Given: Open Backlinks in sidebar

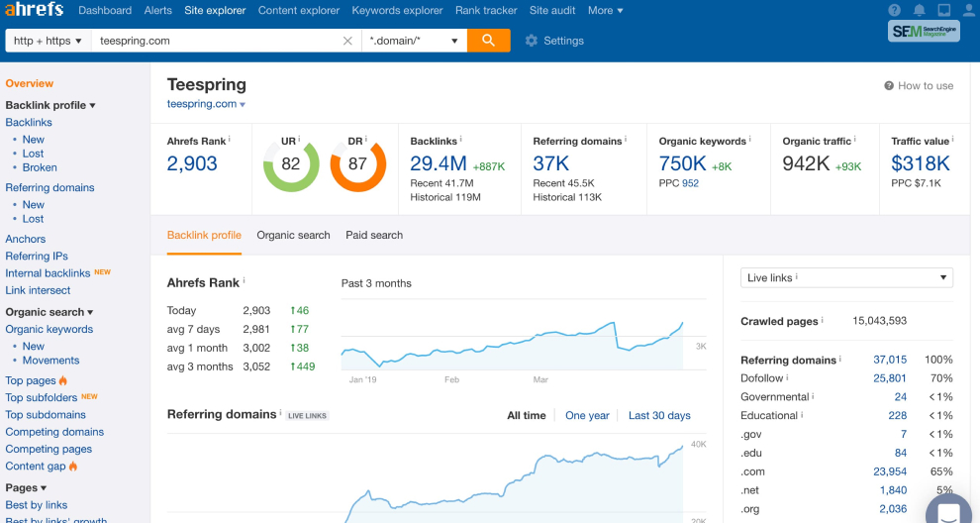Looking at the screenshot, I should (29, 123).
